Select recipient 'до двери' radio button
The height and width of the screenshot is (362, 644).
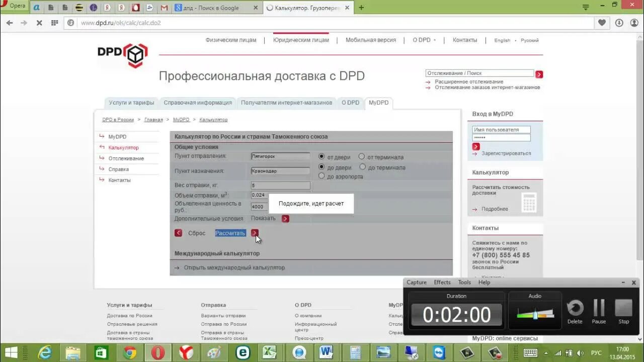click(x=321, y=166)
